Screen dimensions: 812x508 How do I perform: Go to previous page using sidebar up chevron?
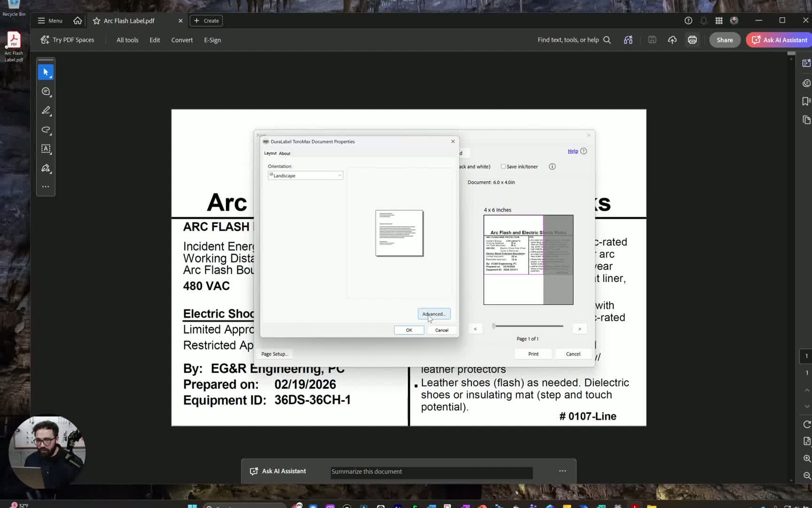[x=807, y=390]
